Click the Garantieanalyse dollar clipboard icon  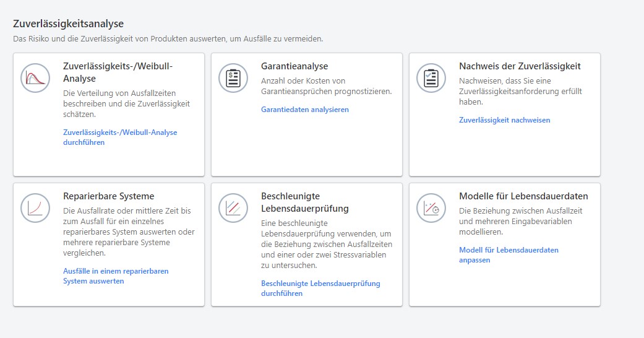233,79
